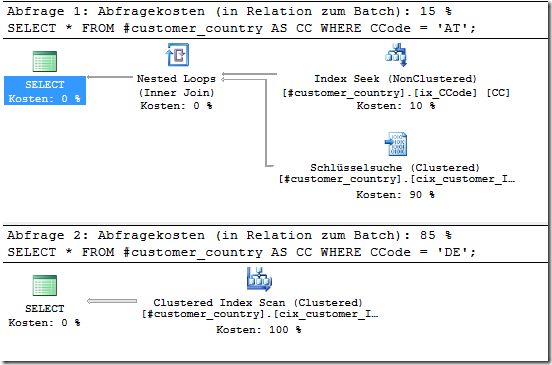This screenshot has width=552, height=365.
Task: Click cix_customer_I… name under Schlüsselsuche
Action: click(x=462, y=179)
